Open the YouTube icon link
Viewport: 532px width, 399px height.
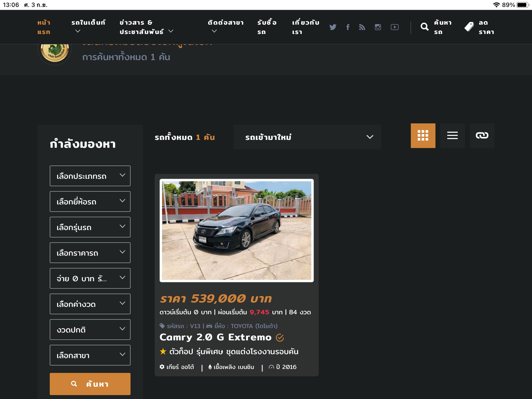click(395, 27)
